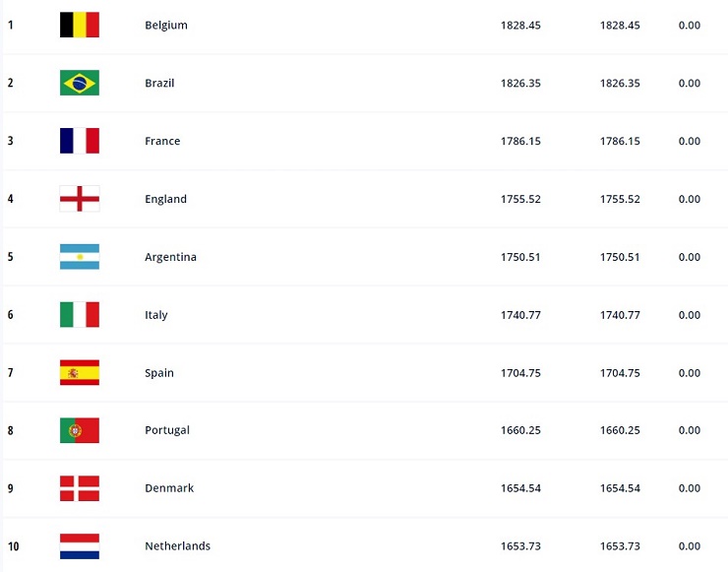728x572 pixels.
Task: Click the Brazil team name
Action: tap(159, 84)
